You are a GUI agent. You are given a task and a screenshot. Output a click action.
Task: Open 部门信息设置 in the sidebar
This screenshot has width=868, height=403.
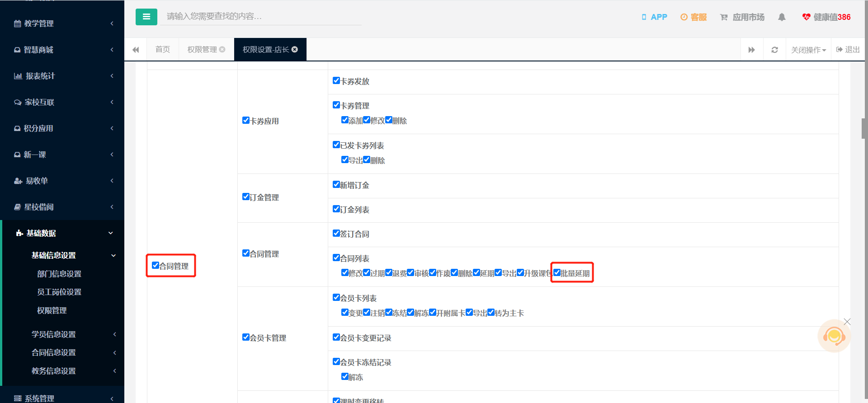[59, 274]
